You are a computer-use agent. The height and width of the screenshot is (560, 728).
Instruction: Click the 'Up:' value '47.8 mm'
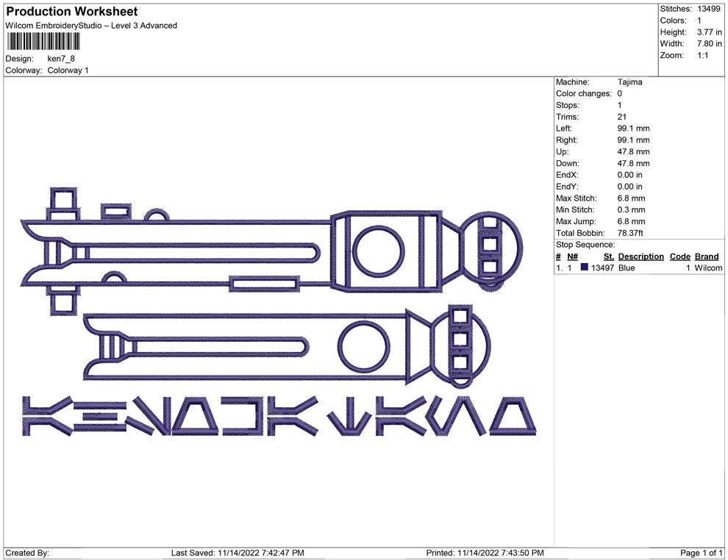coord(634,151)
